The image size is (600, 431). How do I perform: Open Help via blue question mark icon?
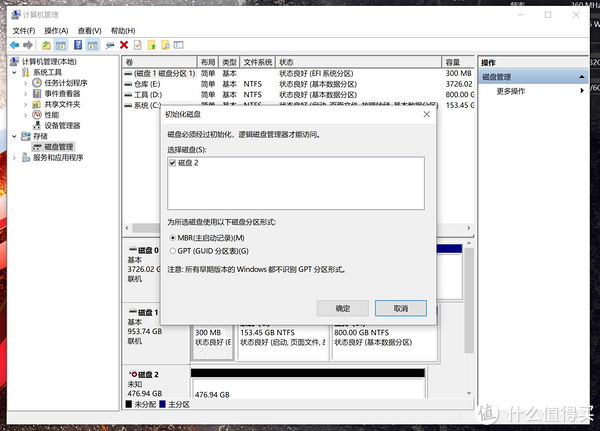(78, 45)
